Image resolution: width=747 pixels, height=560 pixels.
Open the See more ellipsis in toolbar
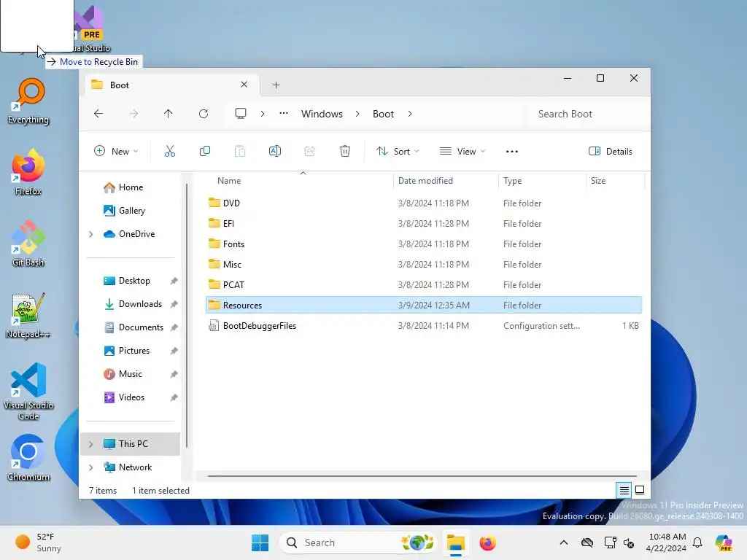[x=511, y=152]
